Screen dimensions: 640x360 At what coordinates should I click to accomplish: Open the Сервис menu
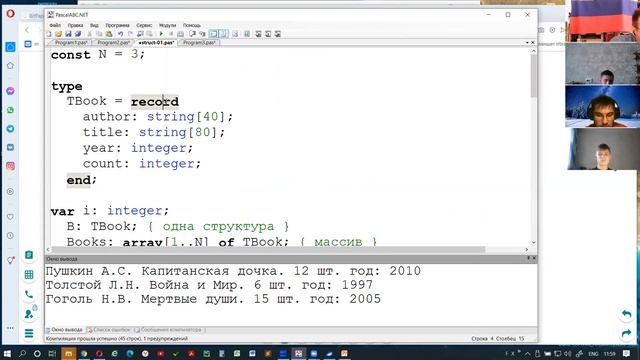(144, 25)
